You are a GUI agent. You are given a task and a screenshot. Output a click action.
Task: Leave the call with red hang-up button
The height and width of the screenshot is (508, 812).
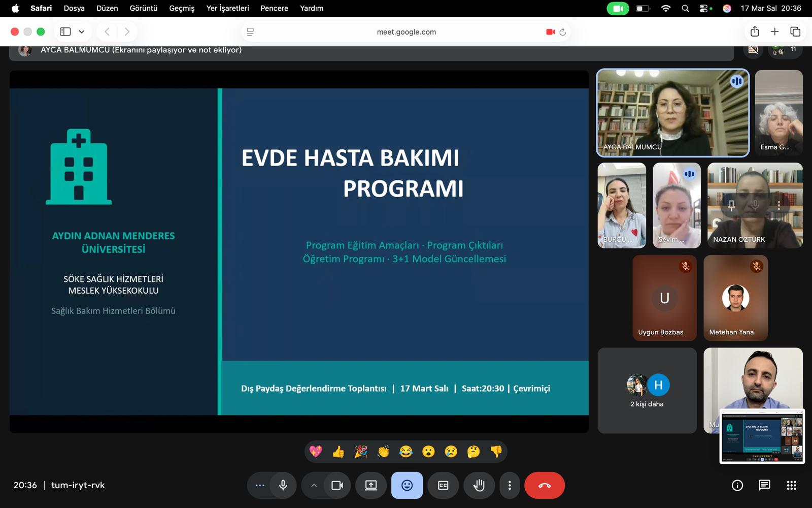click(x=544, y=485)
